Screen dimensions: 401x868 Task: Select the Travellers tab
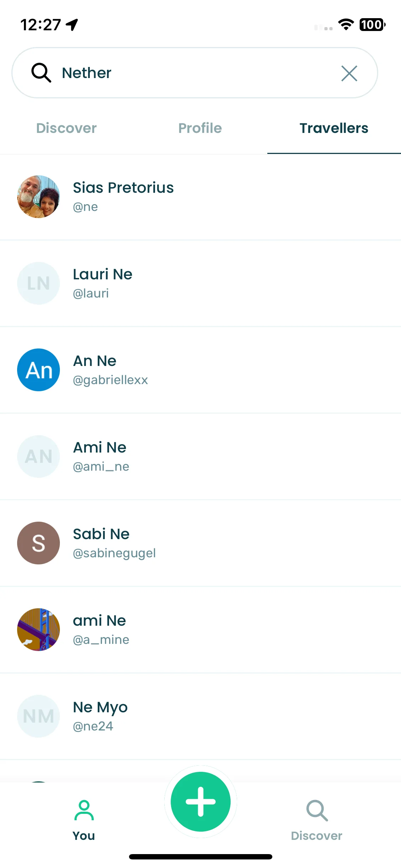(x=334, y=128)
